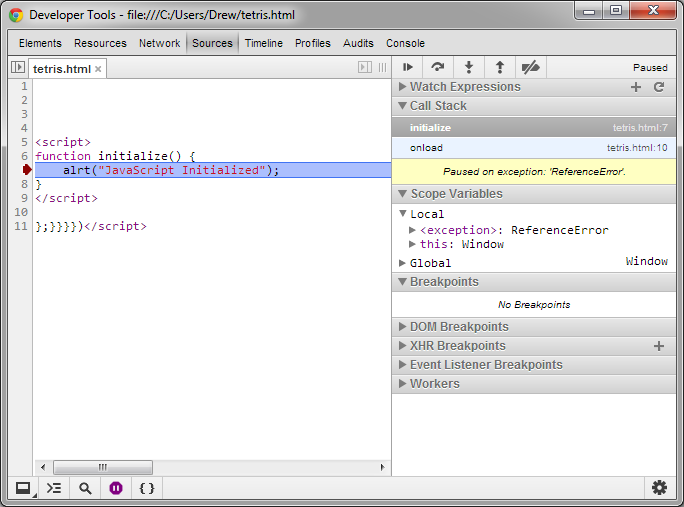Collapse the Scope Variables section
Viewport: 684px width, 507px height.
pos(402,194)
